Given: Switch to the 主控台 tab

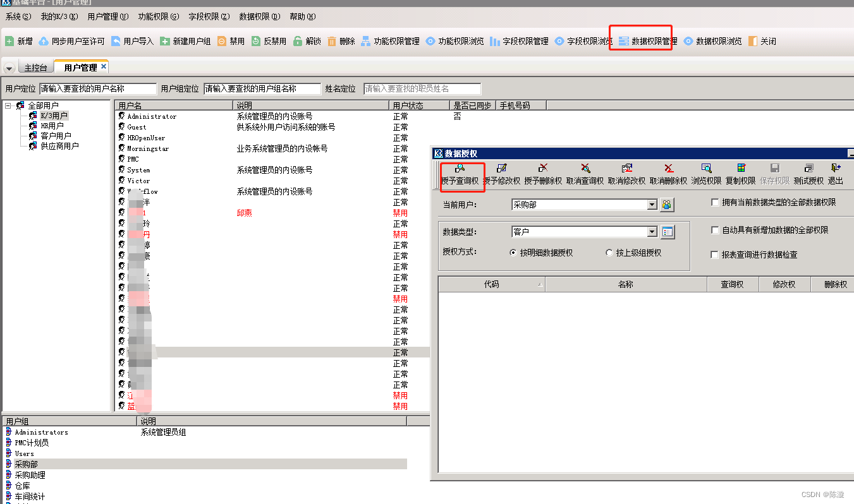Looking at the screenshot, I should (35, 66).
